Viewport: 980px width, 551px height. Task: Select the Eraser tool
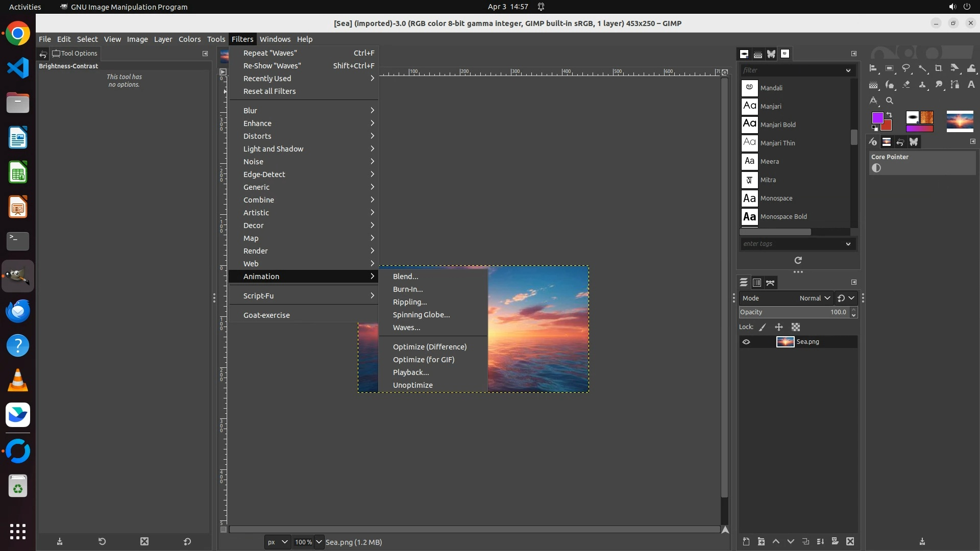(906, 84)
